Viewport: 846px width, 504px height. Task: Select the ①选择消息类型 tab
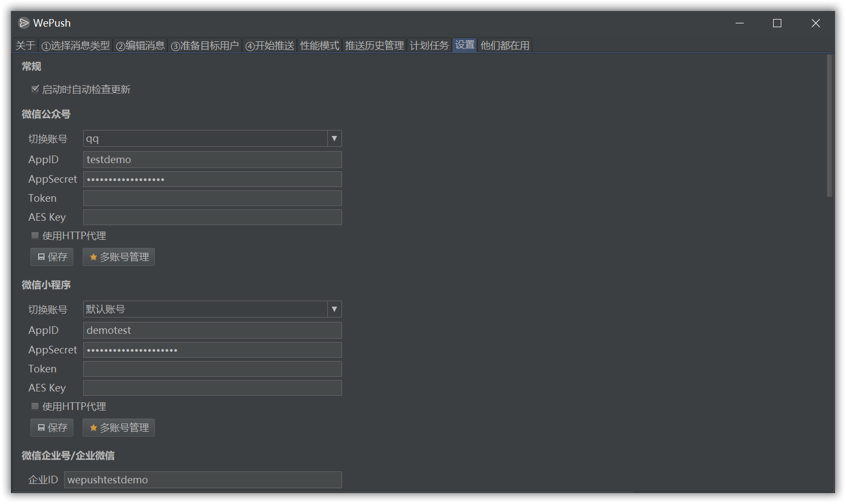[x=76, y=46]
